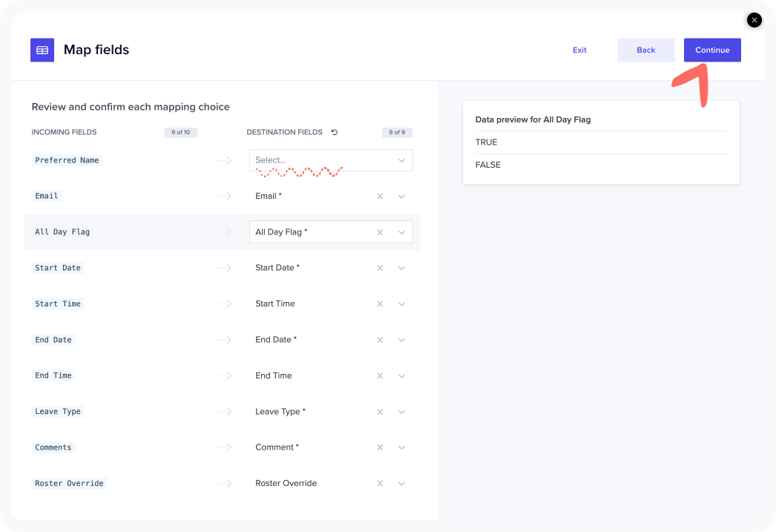Go back using the Back button
This screenshot has width=776, height=532.
645,50
